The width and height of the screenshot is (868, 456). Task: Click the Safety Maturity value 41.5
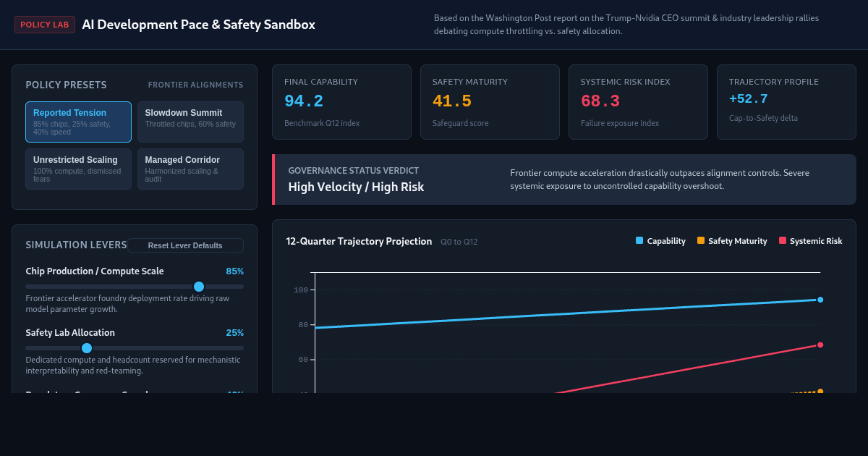tap(452, 101)
